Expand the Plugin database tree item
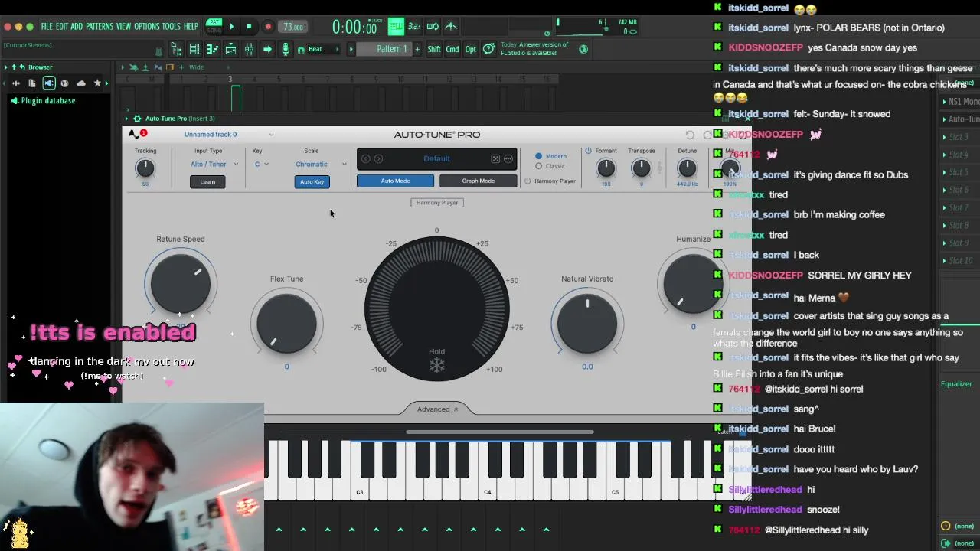980x551 pixels. [43, 101]
